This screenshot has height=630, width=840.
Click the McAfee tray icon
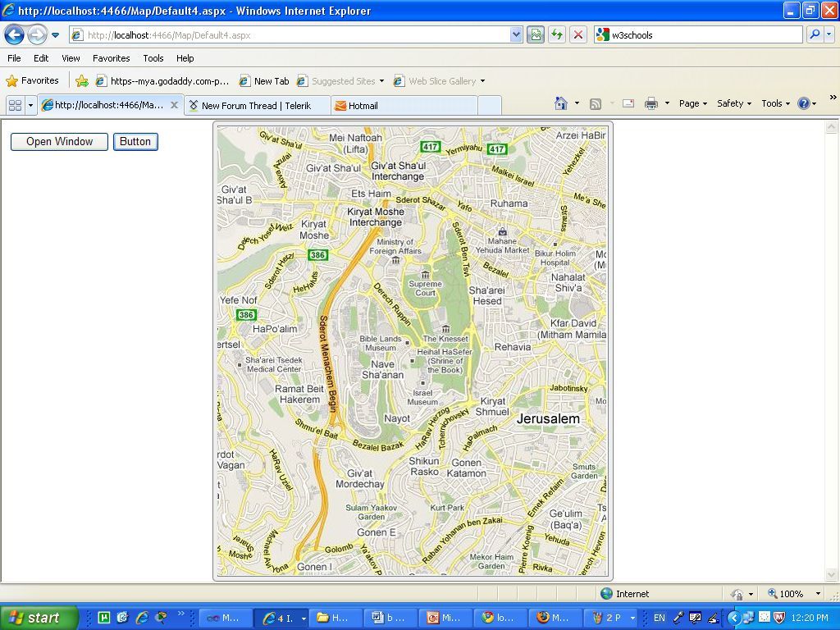[x=779, y=618]
